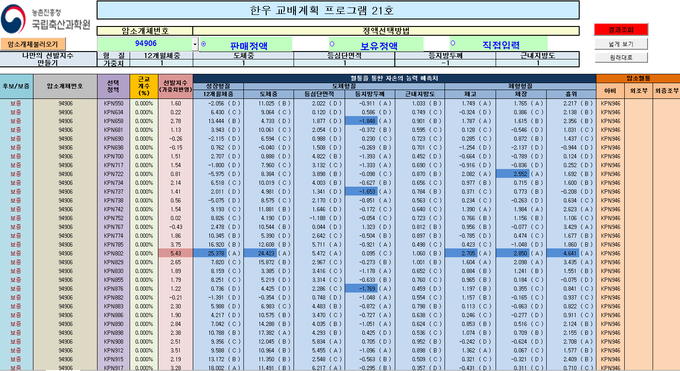The width and height of the screenshot is (680, 371).
Task: Click selection index 3.51 in KPN912 row
Action: tap(176, 351)
